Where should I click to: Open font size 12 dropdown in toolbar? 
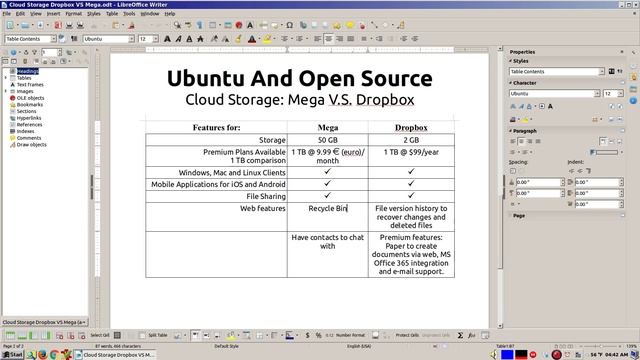point(156,39)
